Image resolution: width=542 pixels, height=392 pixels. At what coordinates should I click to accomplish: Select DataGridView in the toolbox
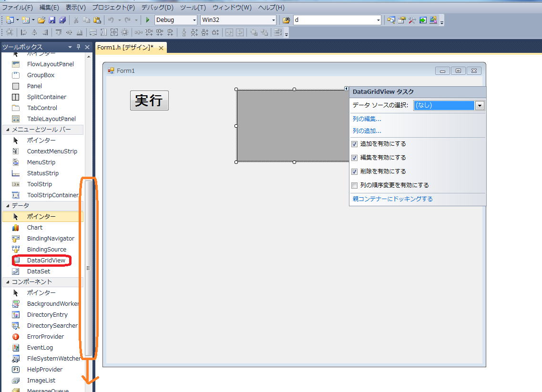pyautogui.click(x=46, y=260)
